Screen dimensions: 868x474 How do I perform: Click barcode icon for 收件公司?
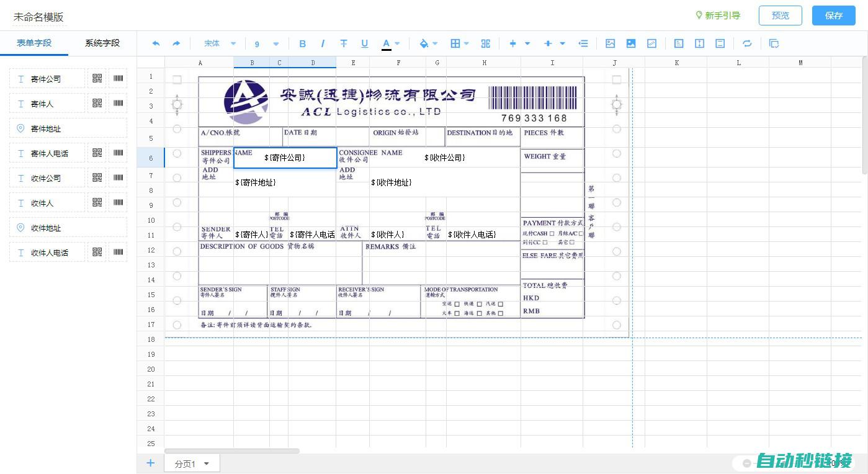[x=118, y=177]
